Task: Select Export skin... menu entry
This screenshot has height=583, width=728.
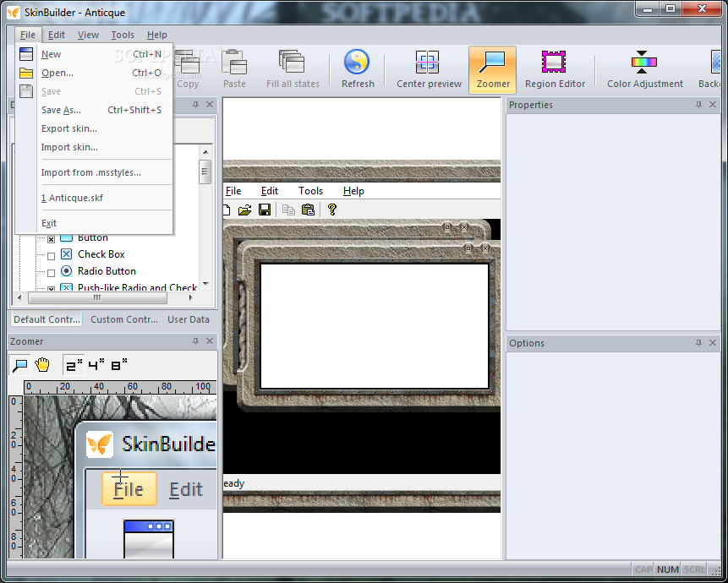Action: pyautogui.click(x=94, y=128)
